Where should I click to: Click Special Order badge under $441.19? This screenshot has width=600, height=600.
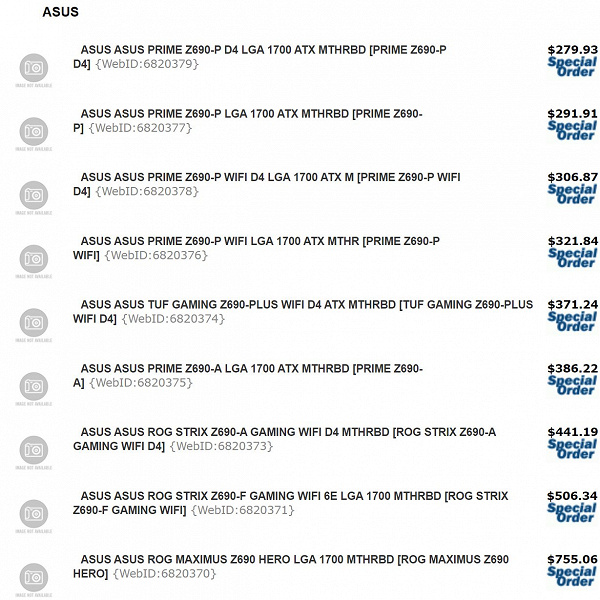click(x=572, y=449)
